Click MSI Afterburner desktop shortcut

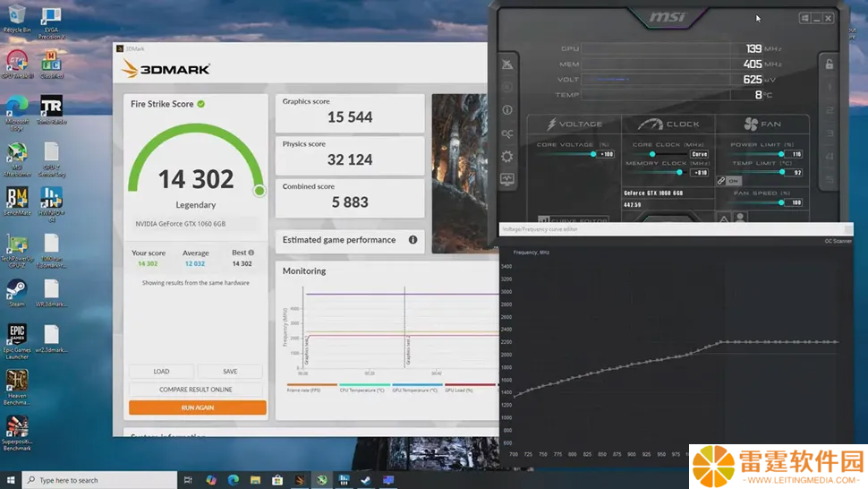[x=17, y=160]
